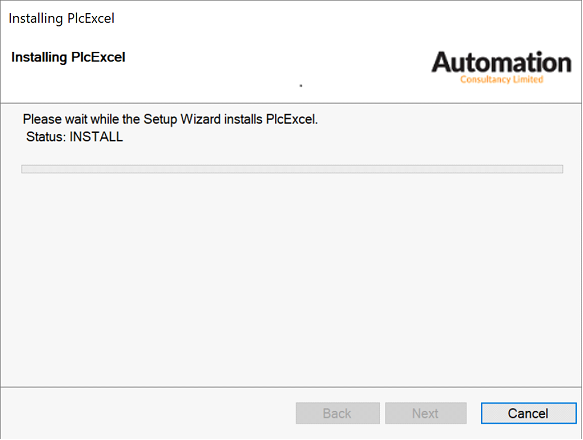Click the empty grey area below progress bar
The height and width of the screenshot is (440, 583).
[x=291, y=279]
